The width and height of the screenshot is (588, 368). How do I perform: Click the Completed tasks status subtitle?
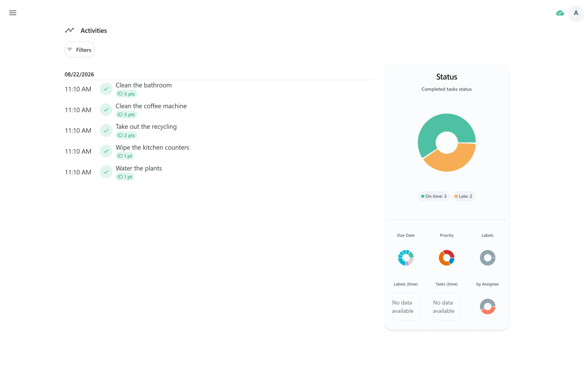447,89
